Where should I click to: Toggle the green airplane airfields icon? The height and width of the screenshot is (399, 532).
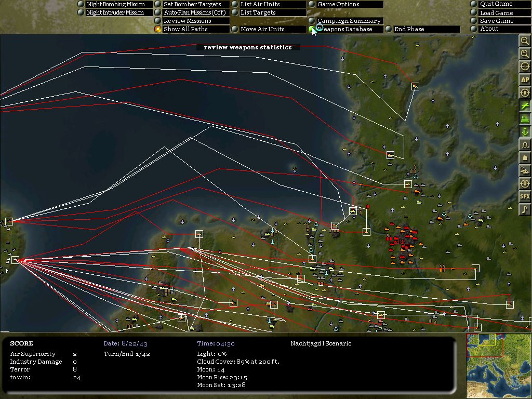(525, 105)
